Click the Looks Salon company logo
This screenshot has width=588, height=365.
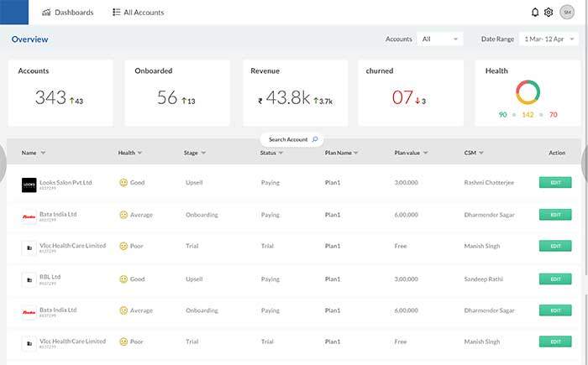pos(29,185)
